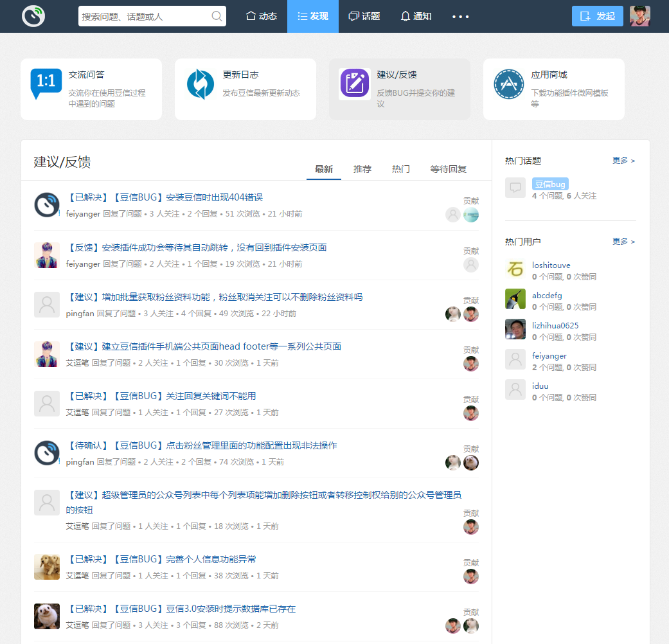Open post 安装插件成功会等待其自动跳转
This screenshot has width=669, height=644.
click(196, 247)
